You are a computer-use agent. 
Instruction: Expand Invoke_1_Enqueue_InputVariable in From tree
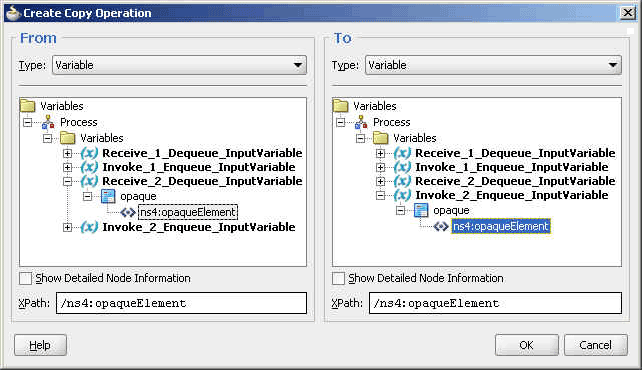pyautogui.click(x=68, y=167)
